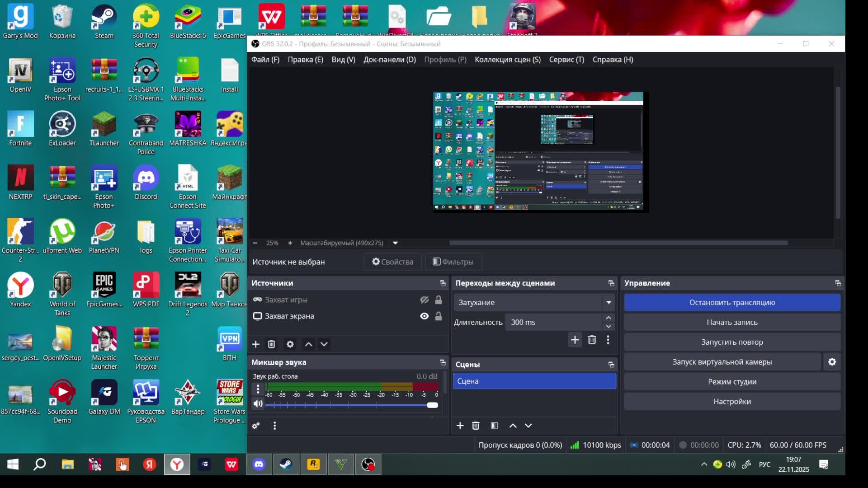Add a new source with plus icon
868x488 pixels.
pos(256,344)
